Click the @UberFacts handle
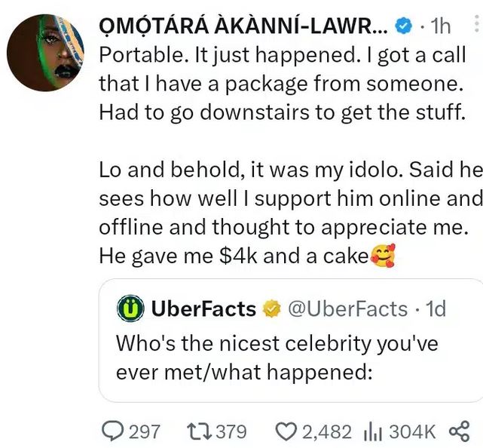483x448 pixels. (x=346, y=308)
